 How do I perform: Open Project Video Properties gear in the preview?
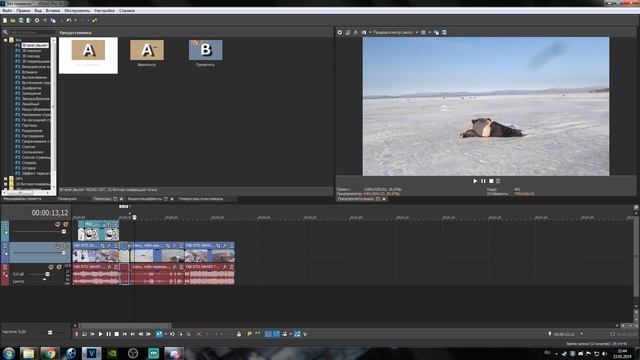pyautogui.click(x=340, y=32)
